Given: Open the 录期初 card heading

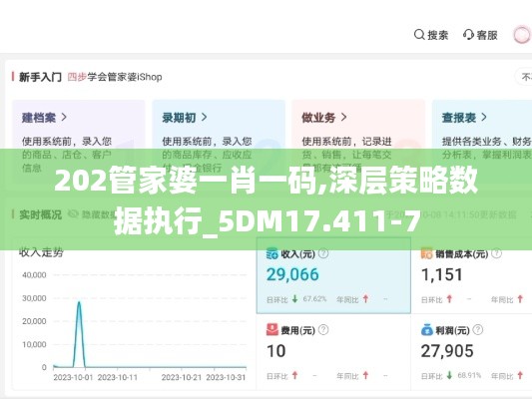Looking at the screenshot, I should pos(179,118).
